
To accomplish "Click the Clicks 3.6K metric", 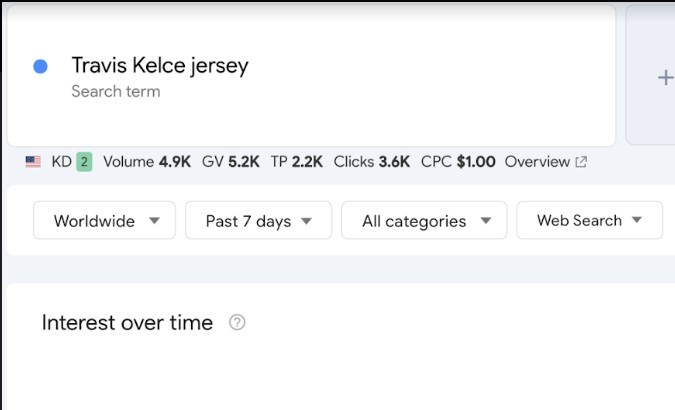I will (x=371, y=162).
